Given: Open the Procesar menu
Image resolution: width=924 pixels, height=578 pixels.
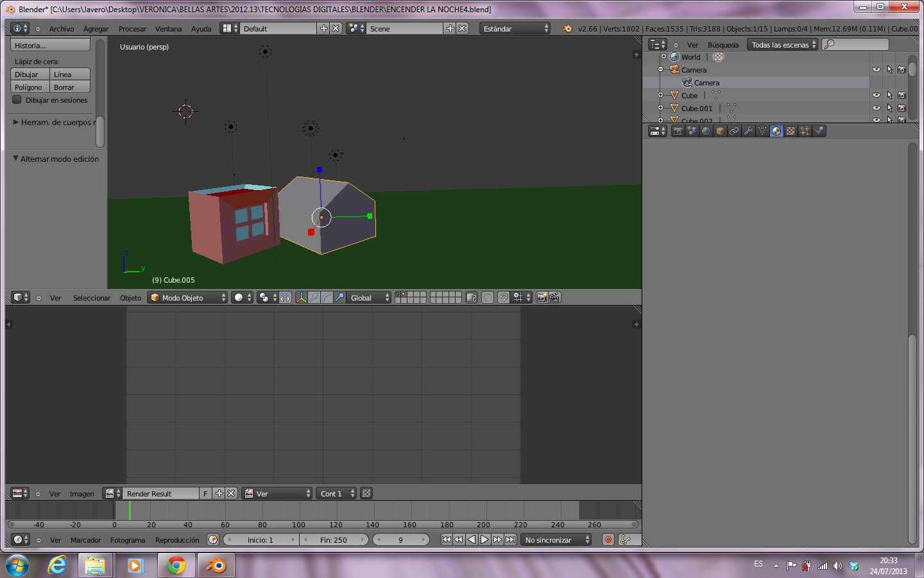Looking at the screenshot, I should pos(132,29).
